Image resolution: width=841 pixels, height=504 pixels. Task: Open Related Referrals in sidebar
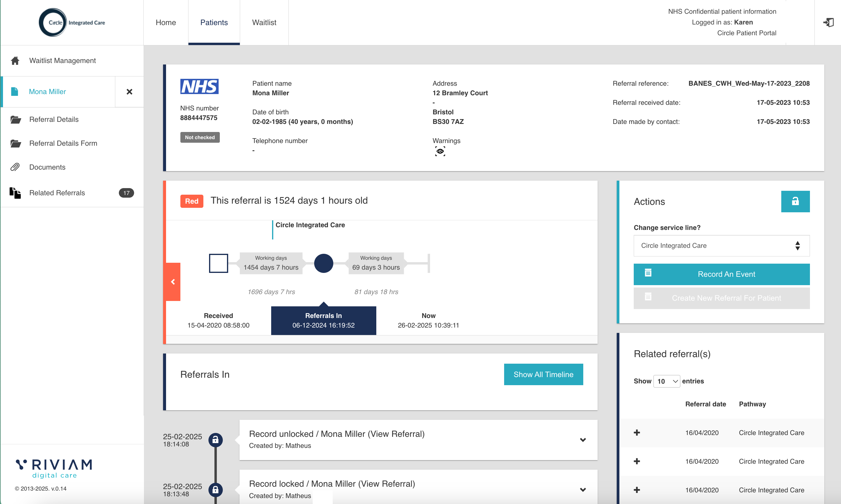[x=57, y=193]
